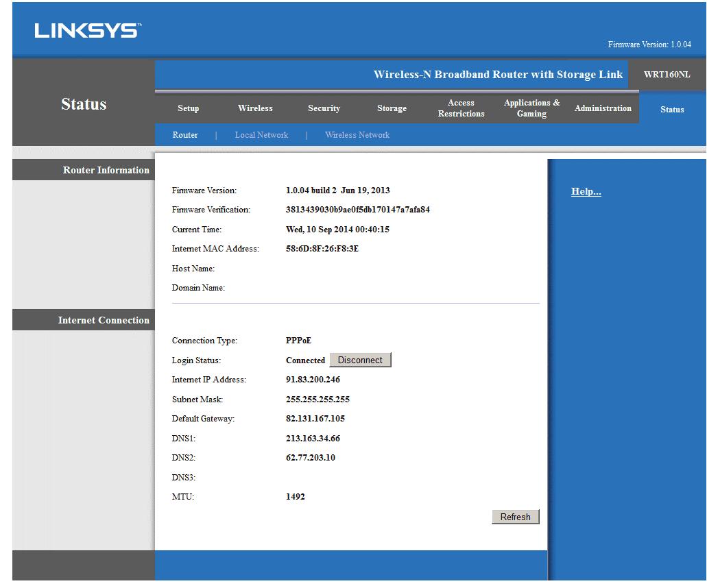707x588 pixels.
Task: Open the Help link
Action: [x=586, y=191]
